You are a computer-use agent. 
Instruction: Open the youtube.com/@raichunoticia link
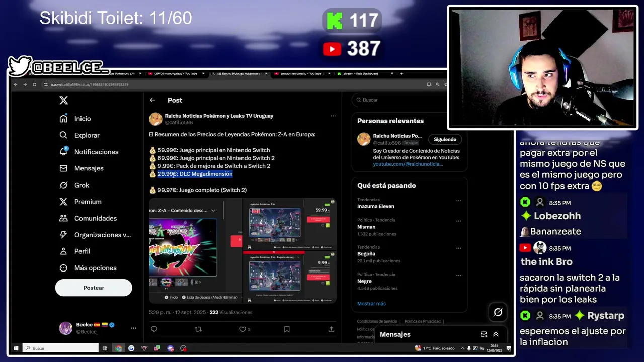click(408, 164)
